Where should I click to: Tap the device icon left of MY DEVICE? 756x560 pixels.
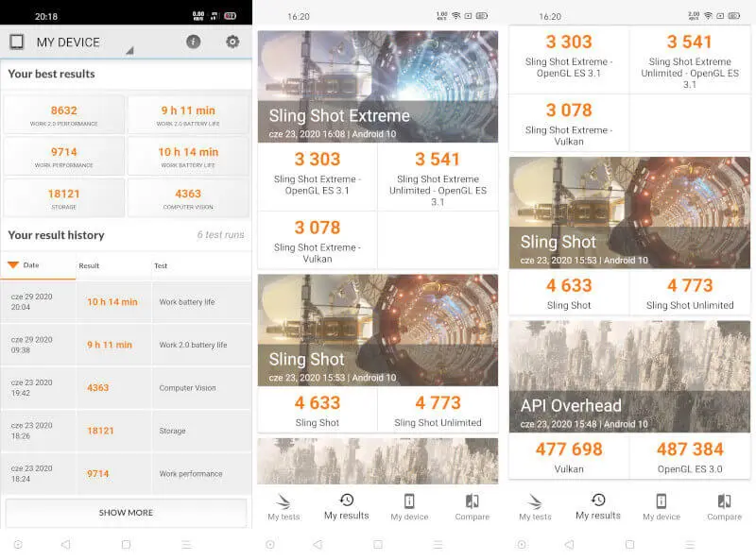pos(16,42)
